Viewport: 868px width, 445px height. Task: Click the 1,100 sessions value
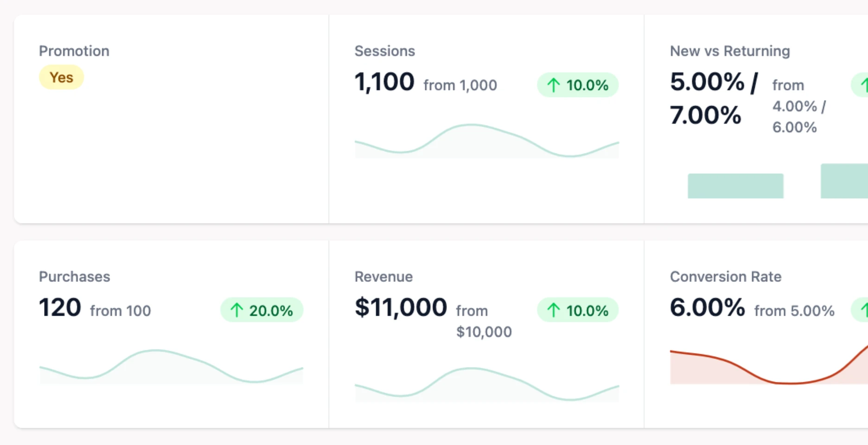click(384, 82)
